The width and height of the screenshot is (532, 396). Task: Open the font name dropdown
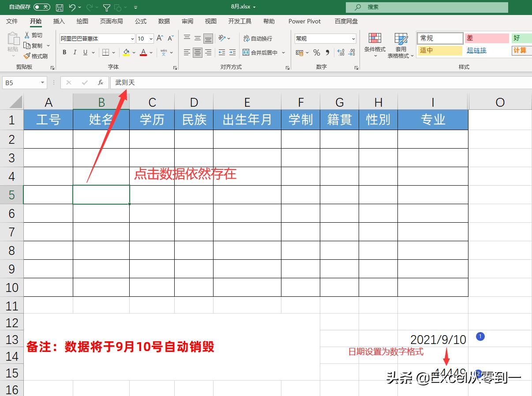click(x=132, y=39)
